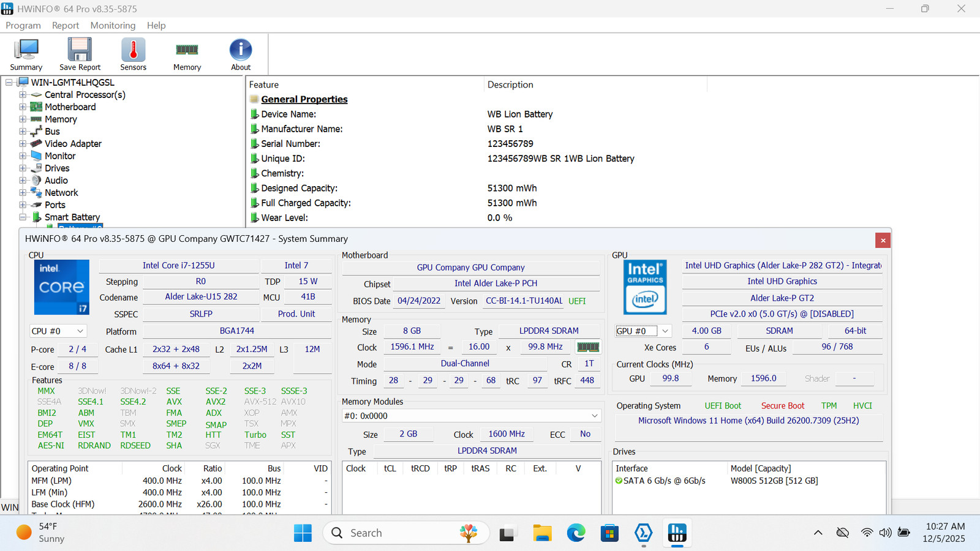980x551 pixels.
Task: Open the Summary toolbar icon
Action: pos(26,54)
